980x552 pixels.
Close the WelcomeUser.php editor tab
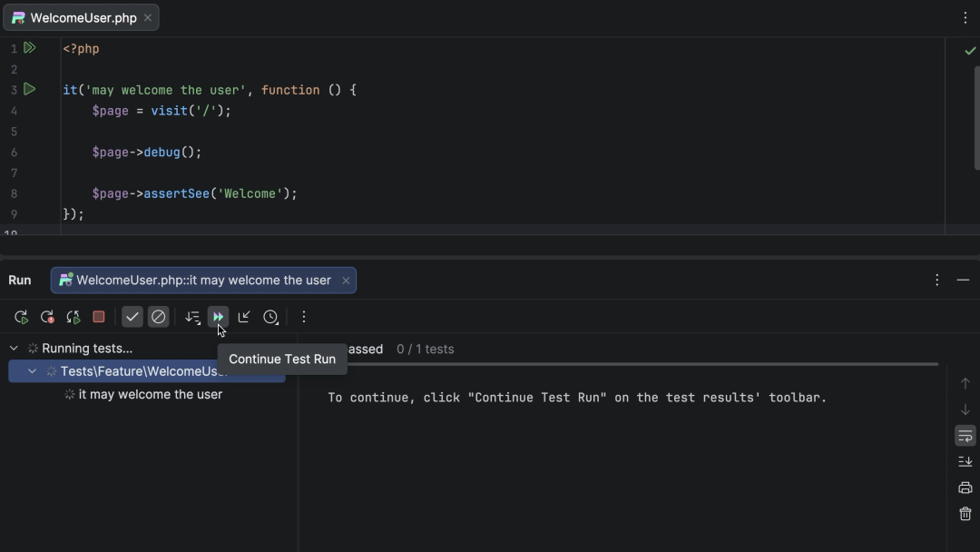(148, 18)
